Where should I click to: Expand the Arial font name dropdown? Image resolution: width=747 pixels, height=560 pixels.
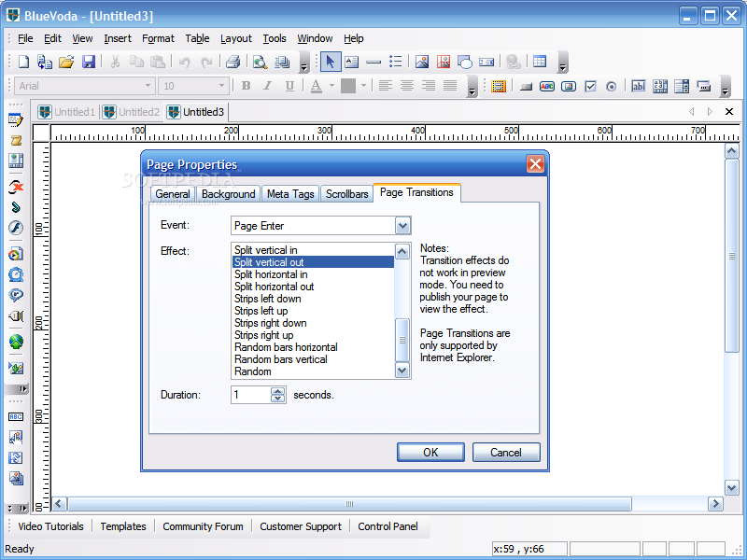pyautogui.click(x=148, y=86)
